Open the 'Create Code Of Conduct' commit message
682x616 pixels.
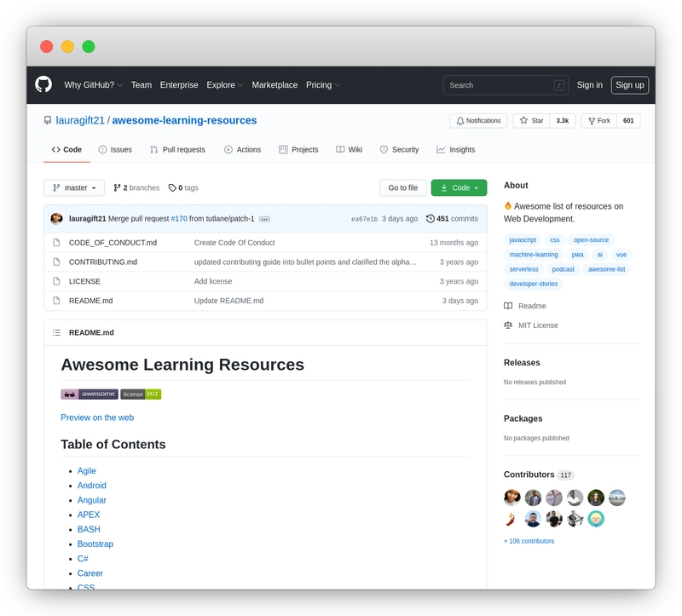[x=234, y=243]
